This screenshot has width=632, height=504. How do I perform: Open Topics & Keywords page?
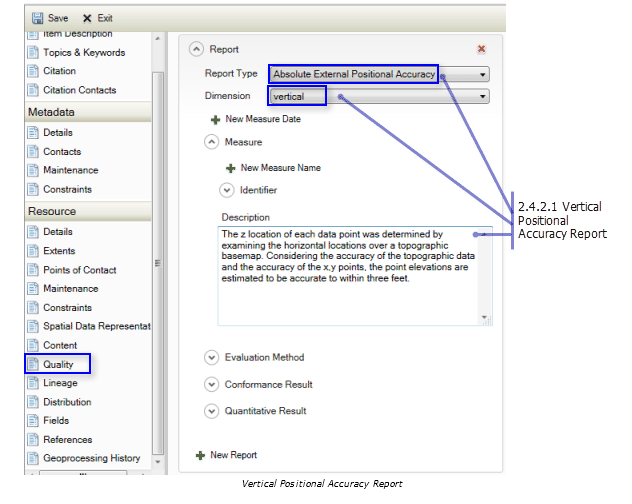(x=84, y=52)
